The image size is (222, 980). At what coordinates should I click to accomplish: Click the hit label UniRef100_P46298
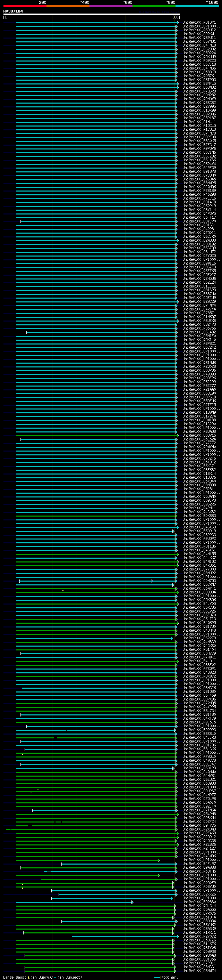199,194
